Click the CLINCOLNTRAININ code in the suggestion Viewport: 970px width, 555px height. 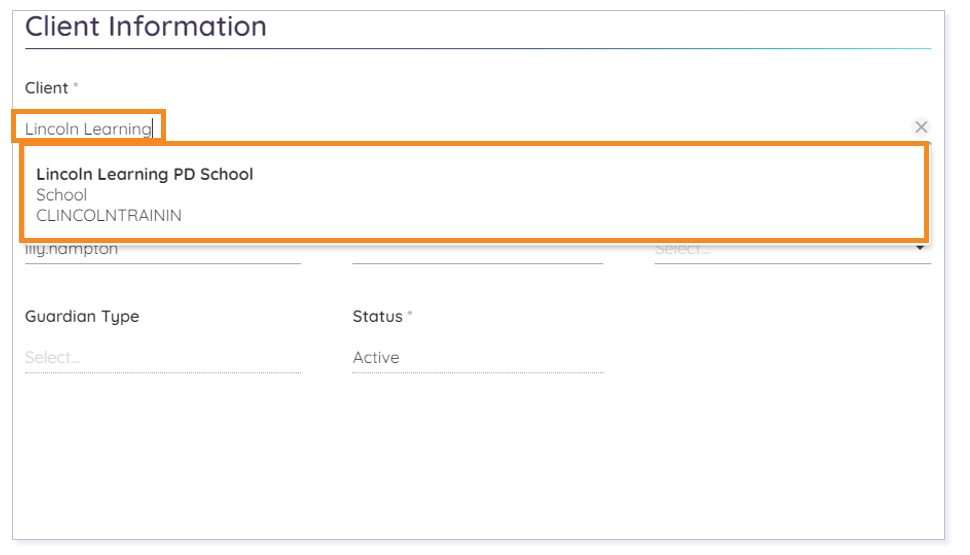pos(109,215)
